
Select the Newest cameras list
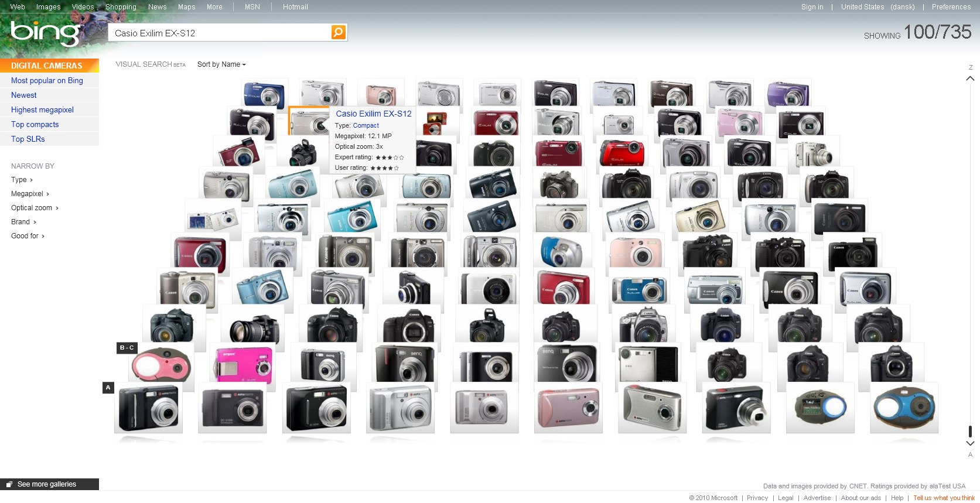coord(23,95)
